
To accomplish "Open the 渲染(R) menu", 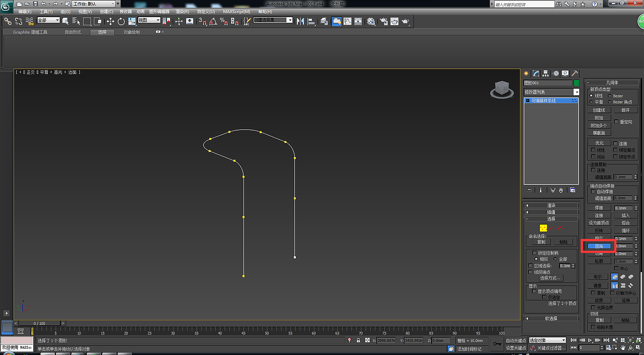I will [x=182, y=12].
